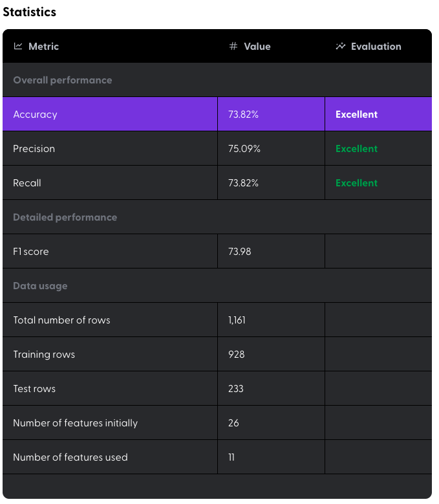439x504 pixels.
Task: Click the trend icon beside Evaluation header
Action: pyautogui.click(x=341, y=47)
